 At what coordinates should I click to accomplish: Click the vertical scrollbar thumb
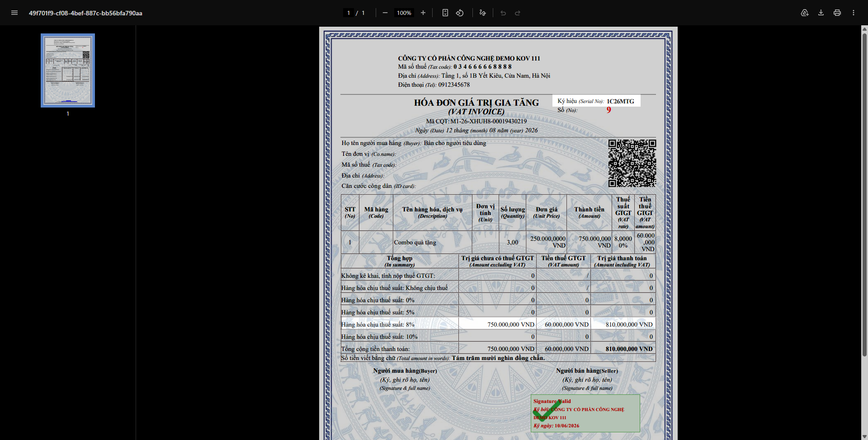pos(864,194)
